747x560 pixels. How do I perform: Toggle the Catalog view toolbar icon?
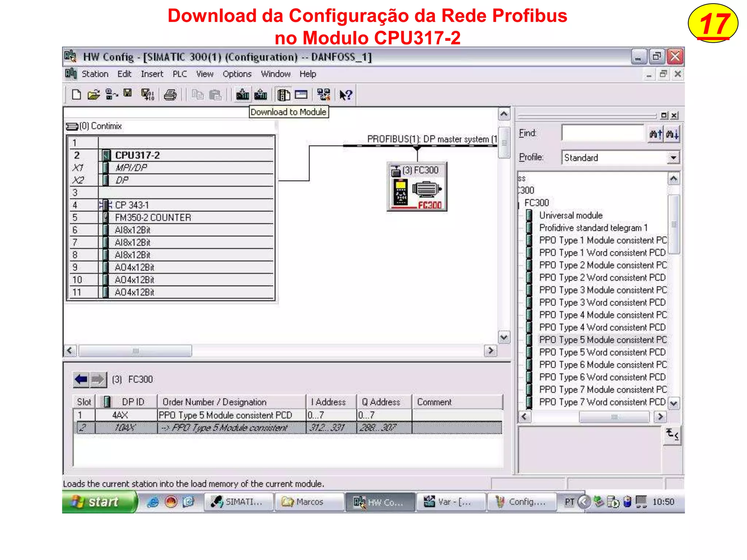(x=283, y=95)
